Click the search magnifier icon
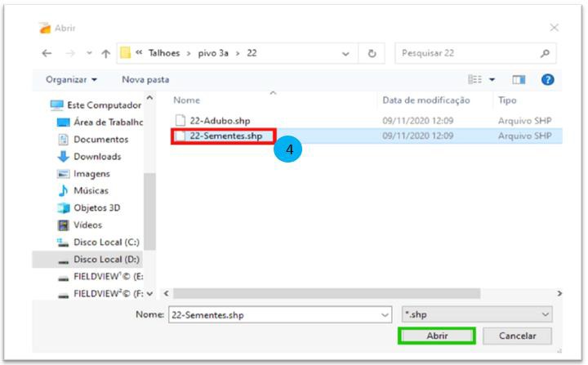The height and width of the screenshot is (365, 588). [x=545, y=53]
